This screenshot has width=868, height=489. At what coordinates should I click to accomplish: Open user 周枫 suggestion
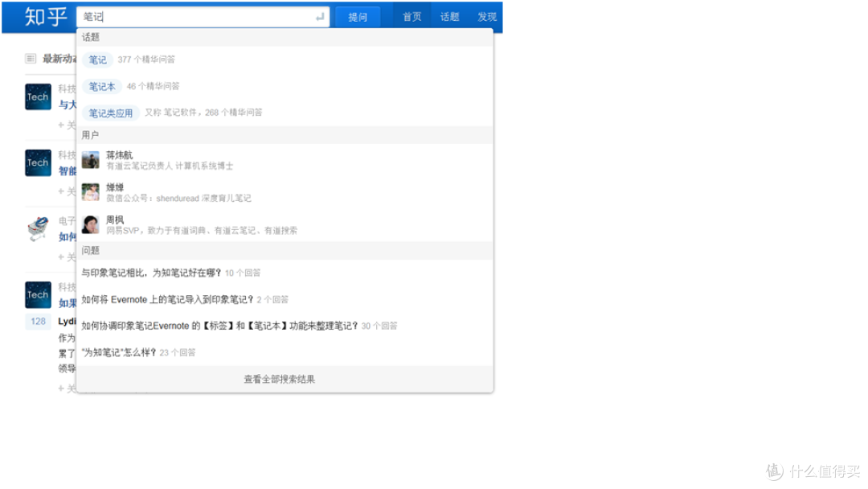click(x=285, y=225)
